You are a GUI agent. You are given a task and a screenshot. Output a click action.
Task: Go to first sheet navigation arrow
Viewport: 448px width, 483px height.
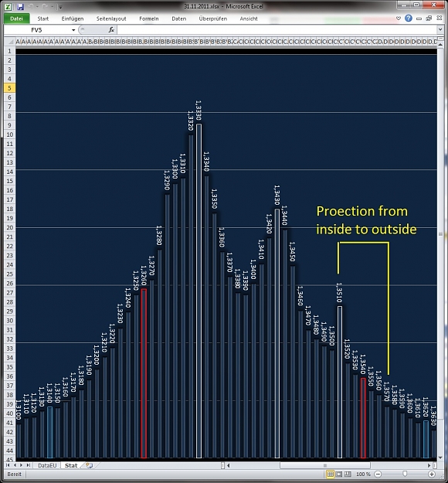pos(8,465)
